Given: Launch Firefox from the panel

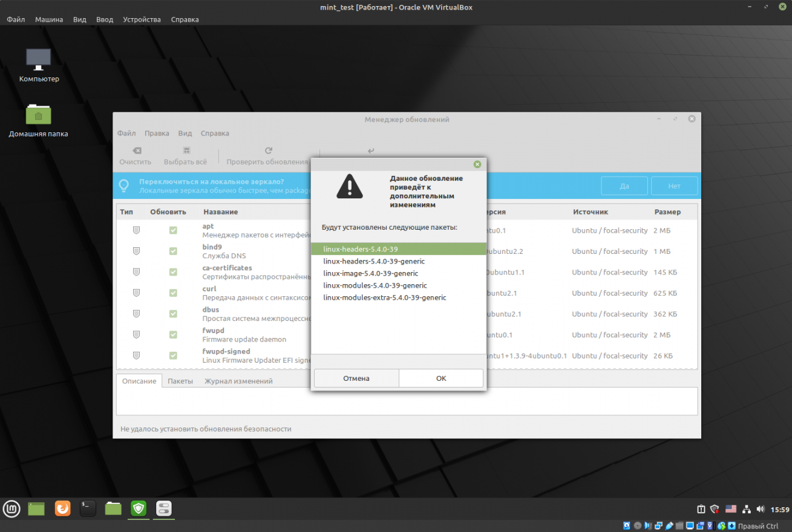Looking at the screenshot, I should click(62, 508).
